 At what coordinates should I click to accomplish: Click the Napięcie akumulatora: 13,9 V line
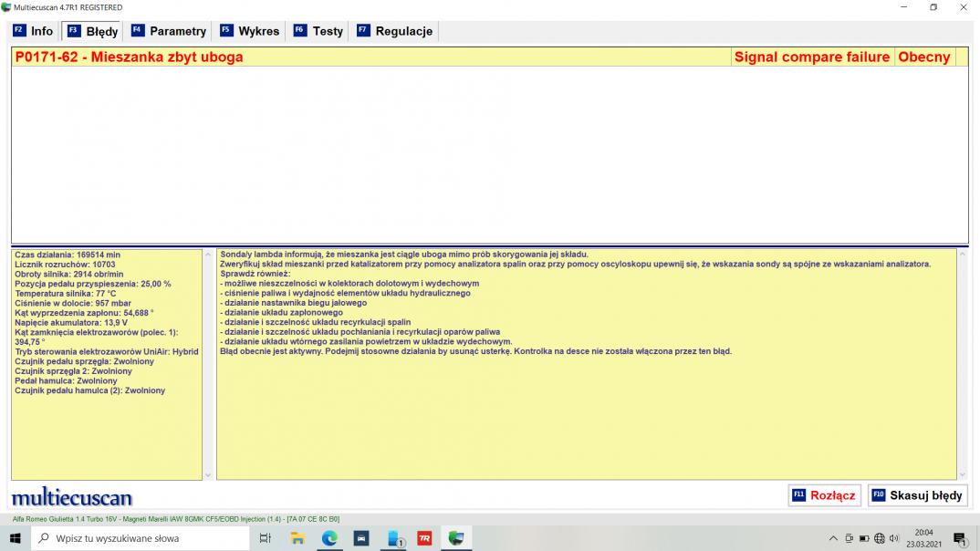click(x=71, y=322)
